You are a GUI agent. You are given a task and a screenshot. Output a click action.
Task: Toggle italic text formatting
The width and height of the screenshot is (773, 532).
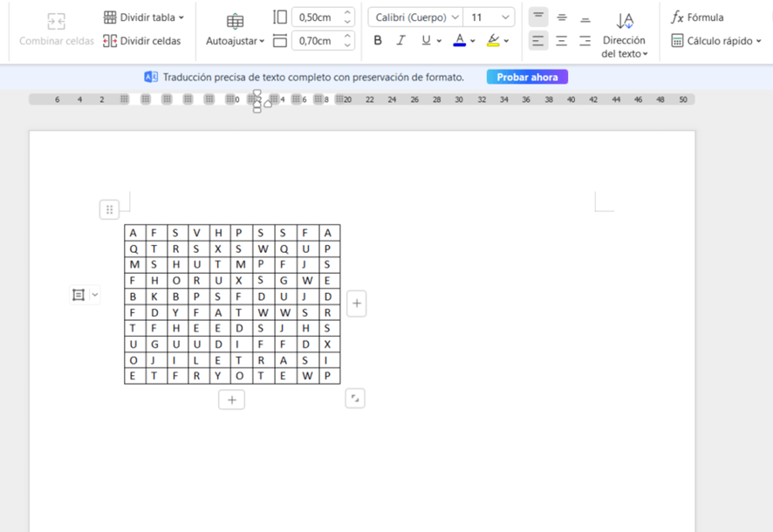point(400,40)
